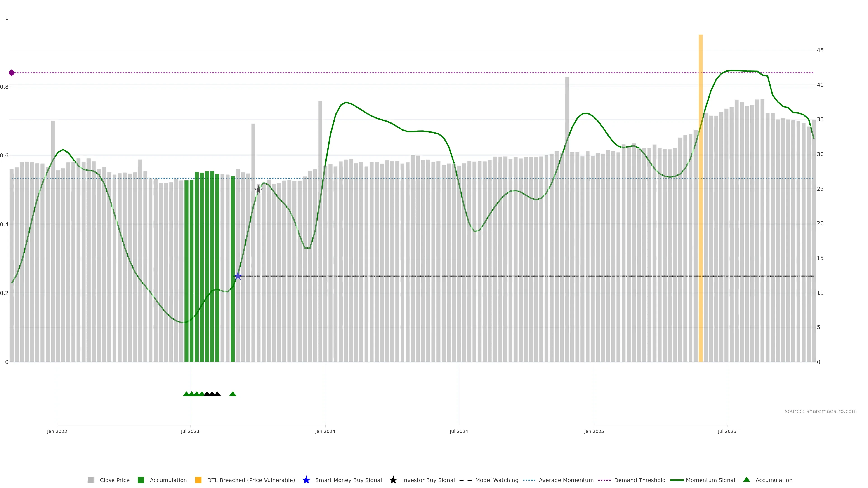Click the green Accumulation swatch in legend
The width and height of the screenshot is (868, 488).
tap(141, 480)
